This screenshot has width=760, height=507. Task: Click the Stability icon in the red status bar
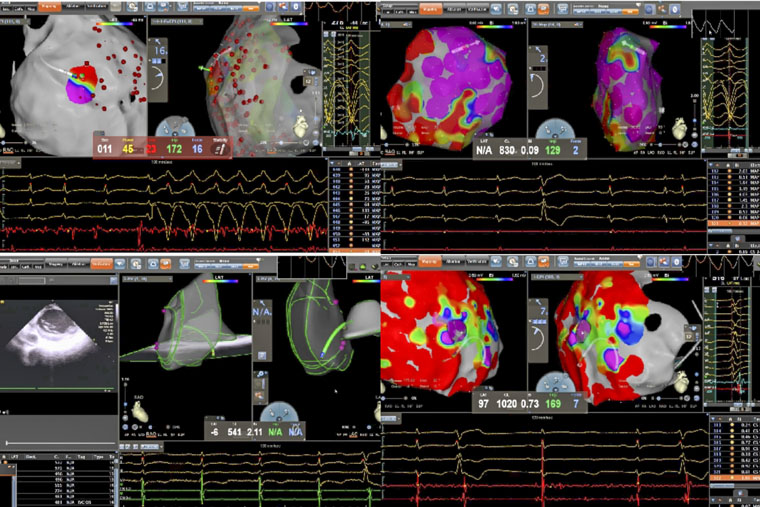point(223,148)
